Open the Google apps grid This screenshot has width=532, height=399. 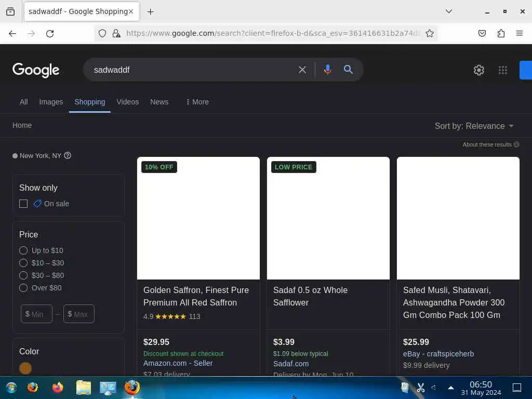(x=503, y=70)
